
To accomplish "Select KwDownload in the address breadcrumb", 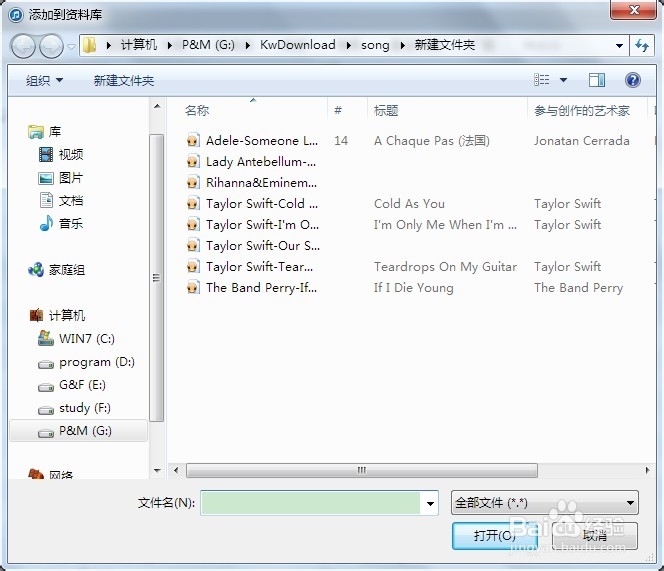I will (x=298, y=45).
